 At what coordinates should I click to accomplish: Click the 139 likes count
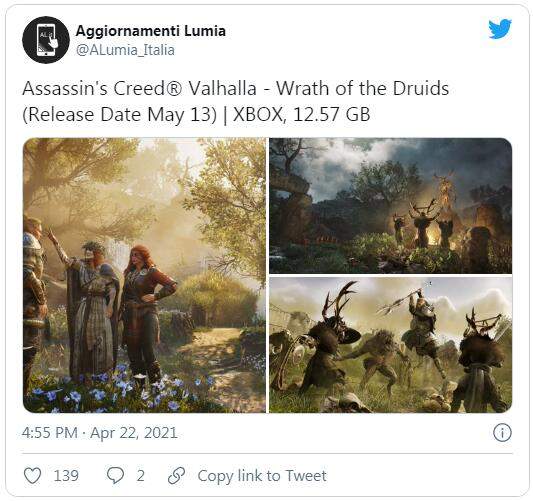point(66,476)
